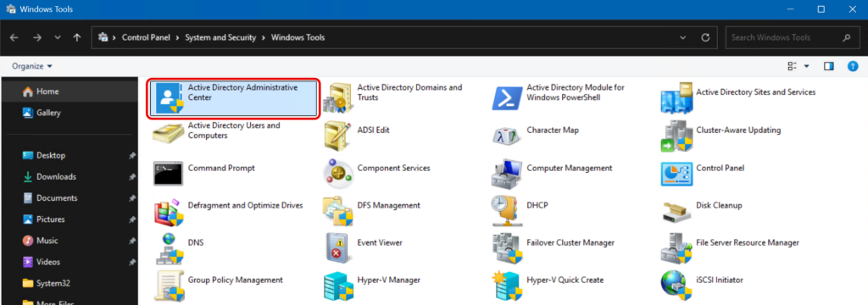This screenshot has width=868, height=305.
Task: Select the Disk Cleanup icon
Action: tap(677, 211)
